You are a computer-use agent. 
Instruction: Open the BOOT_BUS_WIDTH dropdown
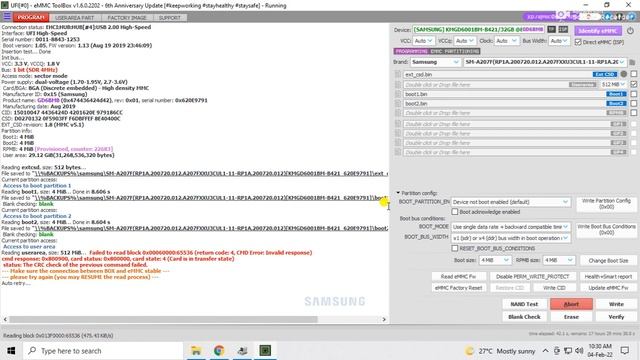coord(510,238)
